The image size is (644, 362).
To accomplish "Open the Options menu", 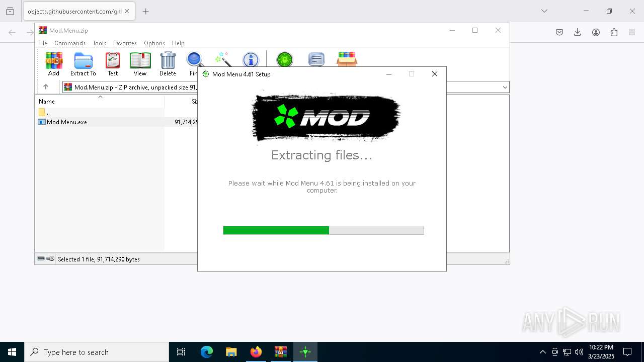I will click(154, 43).
